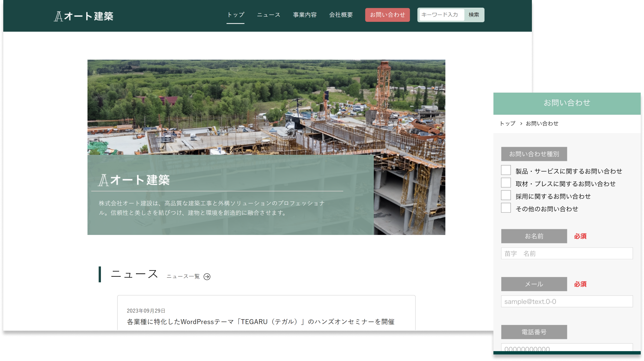The height and width of the screenshot is (361, 644).
Task: Go to 事業内容 in navigation
Action: click(305, 15)
